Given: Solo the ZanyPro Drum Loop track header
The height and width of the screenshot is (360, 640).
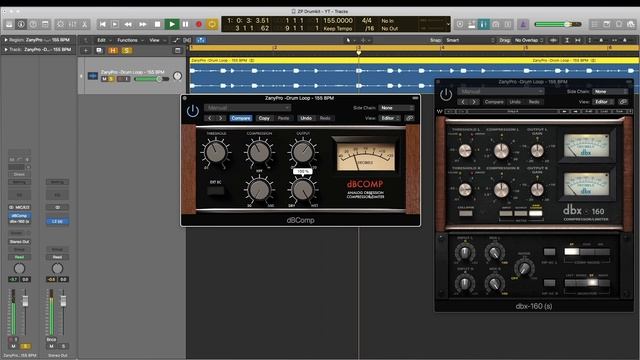Looking at the screenshot, I should pyautogui.click(x=111, y=79).
